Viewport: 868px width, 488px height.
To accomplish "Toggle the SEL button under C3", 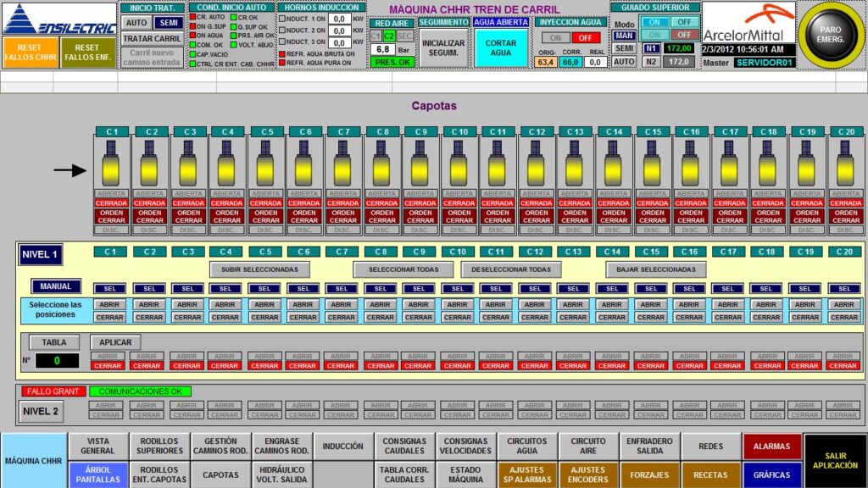I will click(187, 288).
